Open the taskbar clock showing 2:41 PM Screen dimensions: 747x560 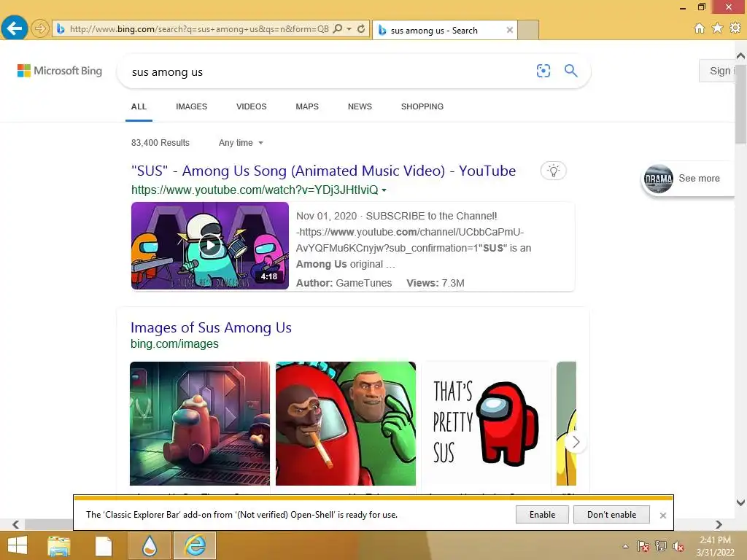pos(715,546)
